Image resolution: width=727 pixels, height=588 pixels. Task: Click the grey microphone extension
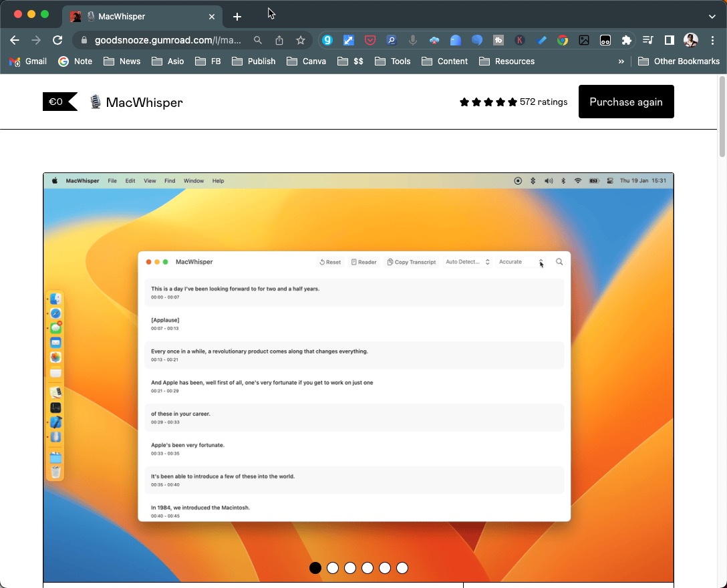tap(413, 40)
